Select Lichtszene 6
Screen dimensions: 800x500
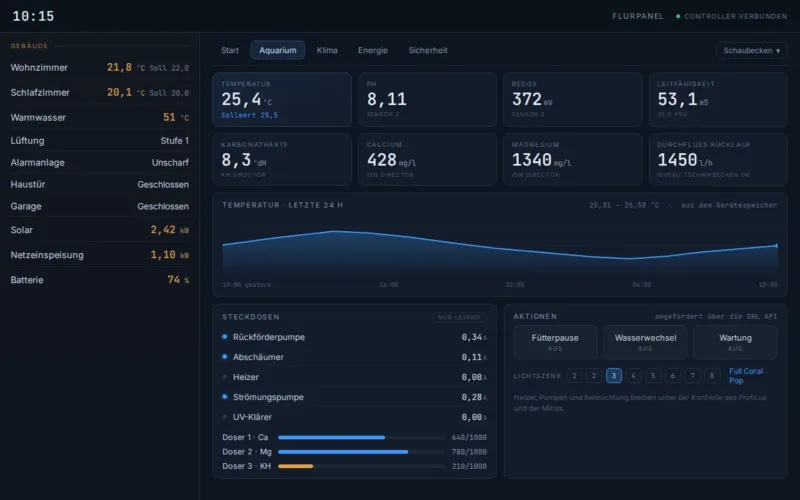tap(672, 376)
